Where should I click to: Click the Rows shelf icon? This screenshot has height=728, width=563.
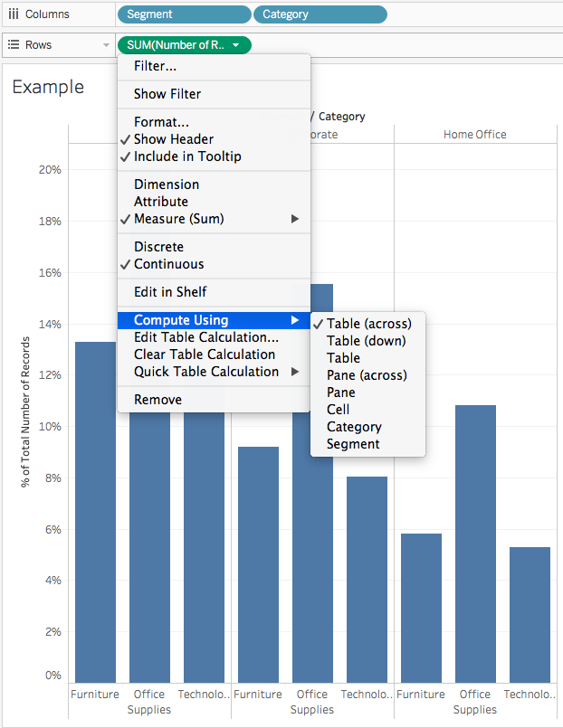tap(14, 44)
